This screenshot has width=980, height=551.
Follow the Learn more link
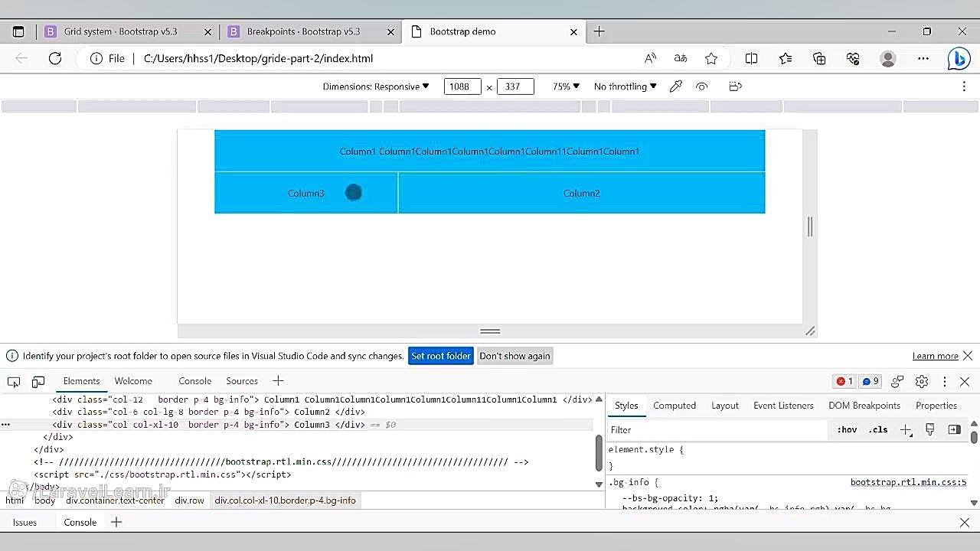click(935, 356)
